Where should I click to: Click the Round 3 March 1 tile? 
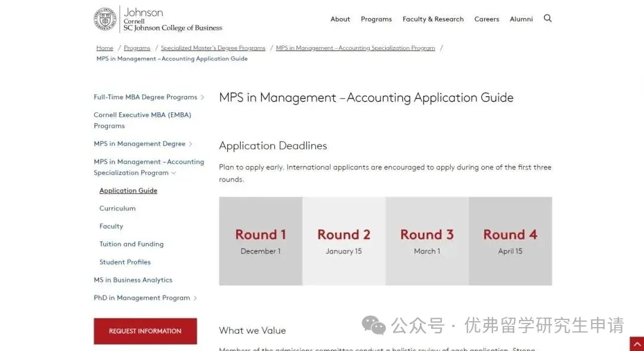tap(427, 241)
